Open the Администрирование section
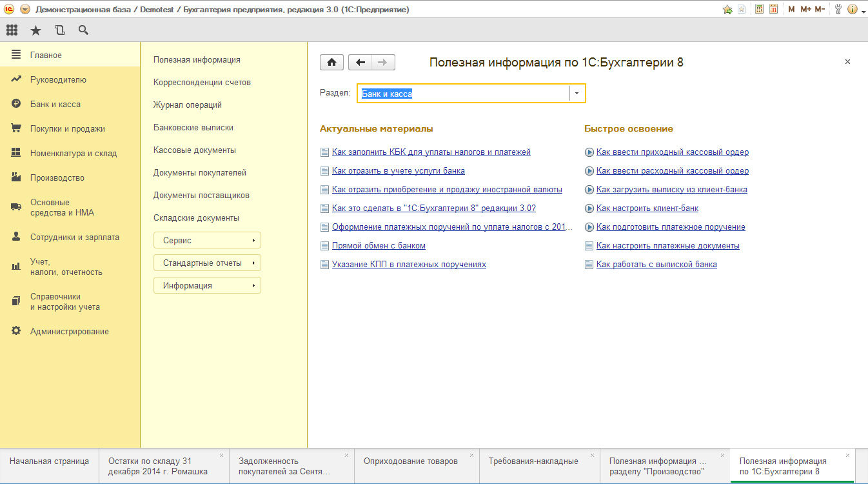Image resolution: width=868 pixels, height=484 pixels. pyautogui.click(x=70, y=332)
